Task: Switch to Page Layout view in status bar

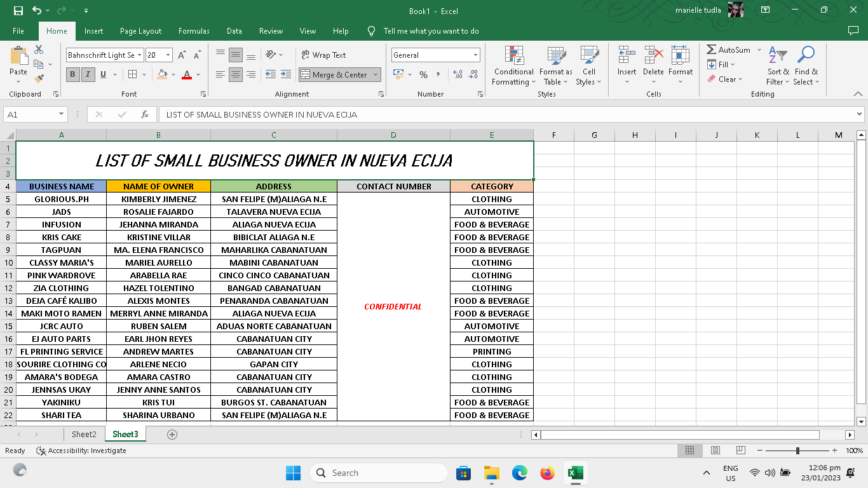Action: pyautogui.click(x=715, y=451)
